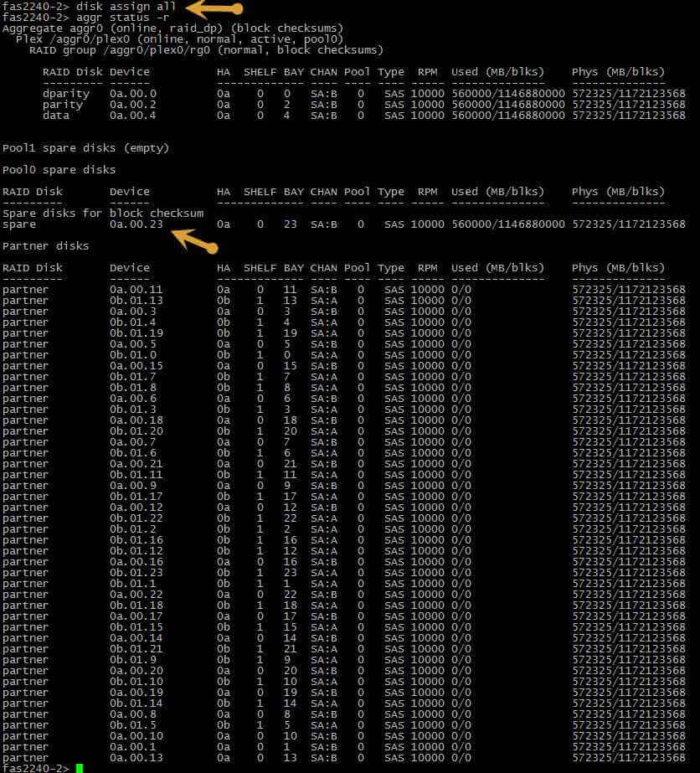Image resolution: width=700 pixels, height=773 pixels.
Task: Select device "0a.00.0" in the dparity row
Action: coord(132,94)
